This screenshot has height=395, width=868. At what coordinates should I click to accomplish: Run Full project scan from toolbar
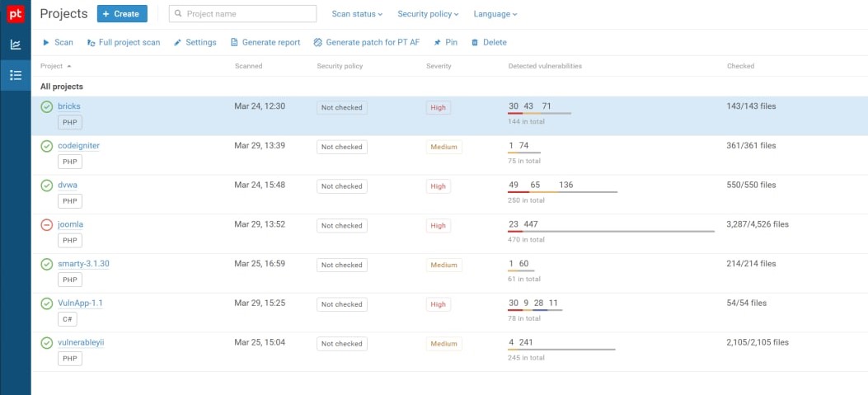[x=91, y=42]
